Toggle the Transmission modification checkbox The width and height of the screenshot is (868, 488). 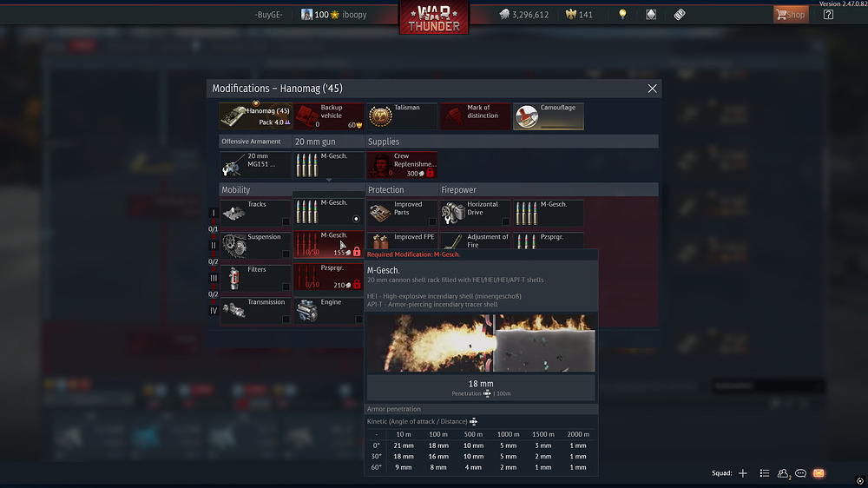[286, 319]
